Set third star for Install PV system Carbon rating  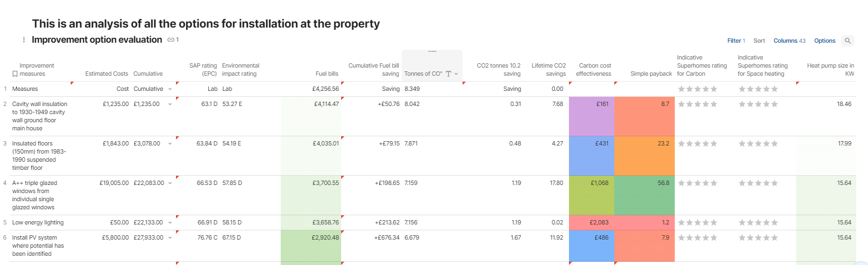(697, 238)
